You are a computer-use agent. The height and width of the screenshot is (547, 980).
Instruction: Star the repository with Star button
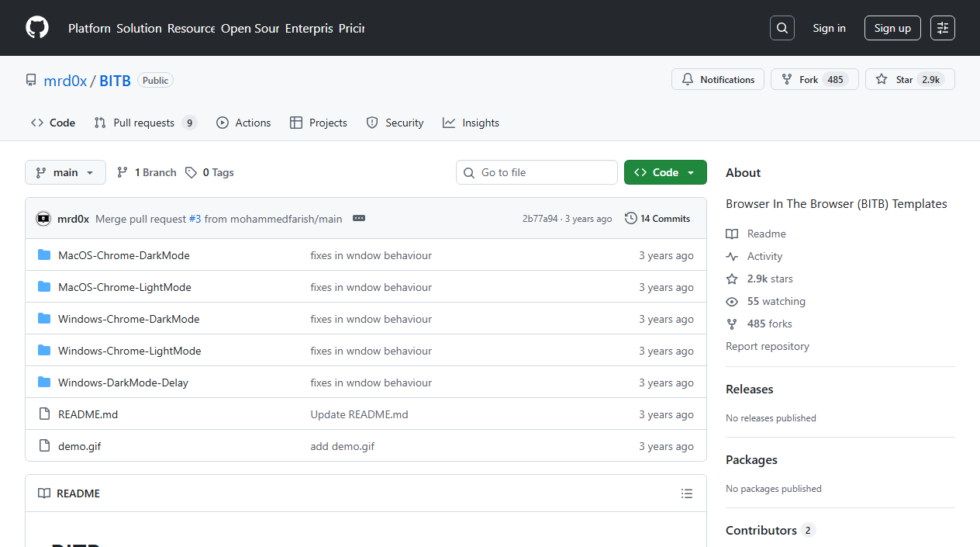910,79
